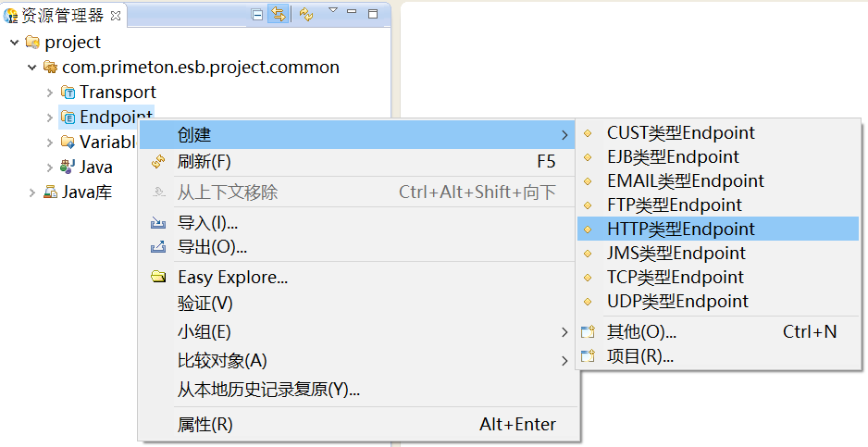Viewport: 868px width, 447px height.
Task: Click the Collapse All toolbar icon
Action: [x=257, y=15]
